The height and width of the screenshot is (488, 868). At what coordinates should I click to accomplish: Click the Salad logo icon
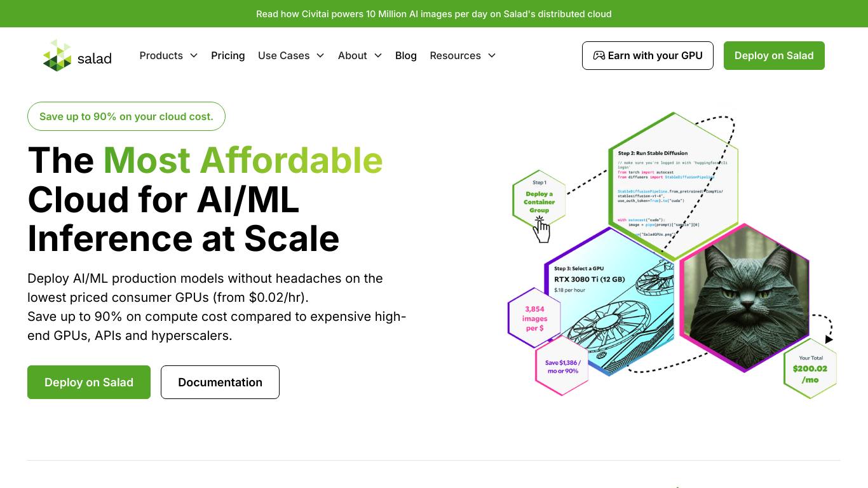pyautogui.click(x=57, y=55)
